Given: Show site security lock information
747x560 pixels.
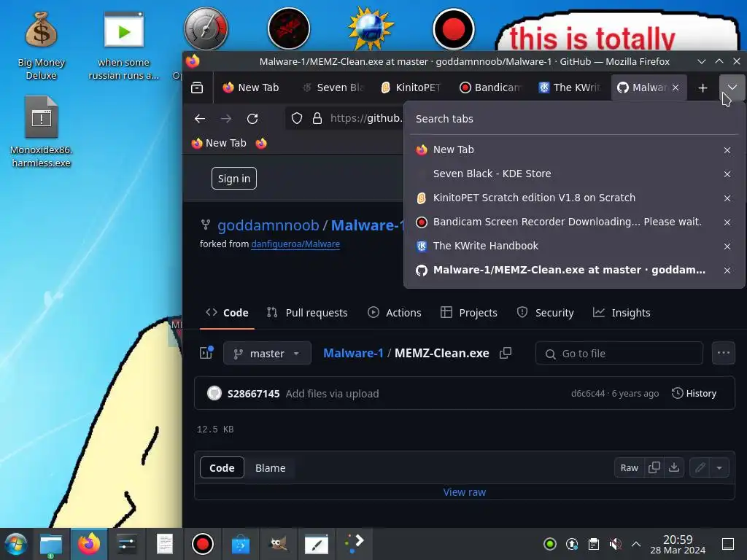Looking at the screenshot, I should (x=317, y=119).
